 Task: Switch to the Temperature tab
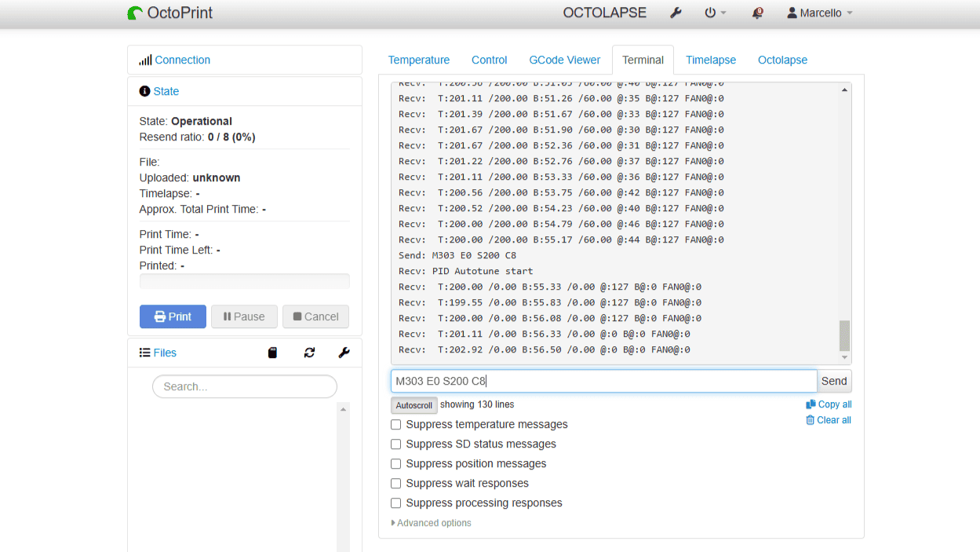(419, 60)
